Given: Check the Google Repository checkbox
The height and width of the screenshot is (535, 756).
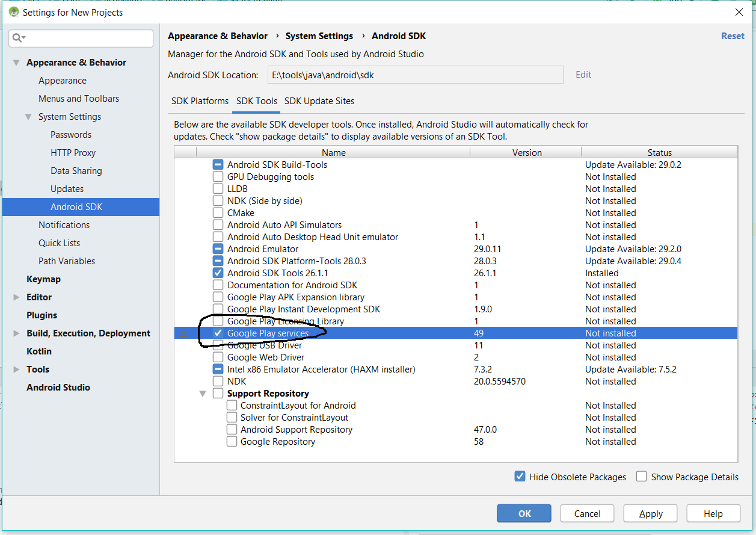Looking at the screenshot, I should (232, 441).
